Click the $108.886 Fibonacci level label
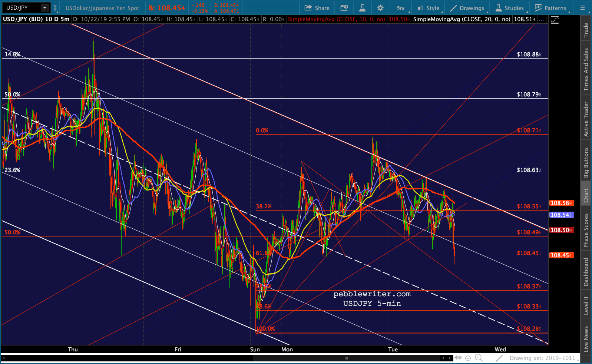 pyautogui.click(x=529, y=54)
